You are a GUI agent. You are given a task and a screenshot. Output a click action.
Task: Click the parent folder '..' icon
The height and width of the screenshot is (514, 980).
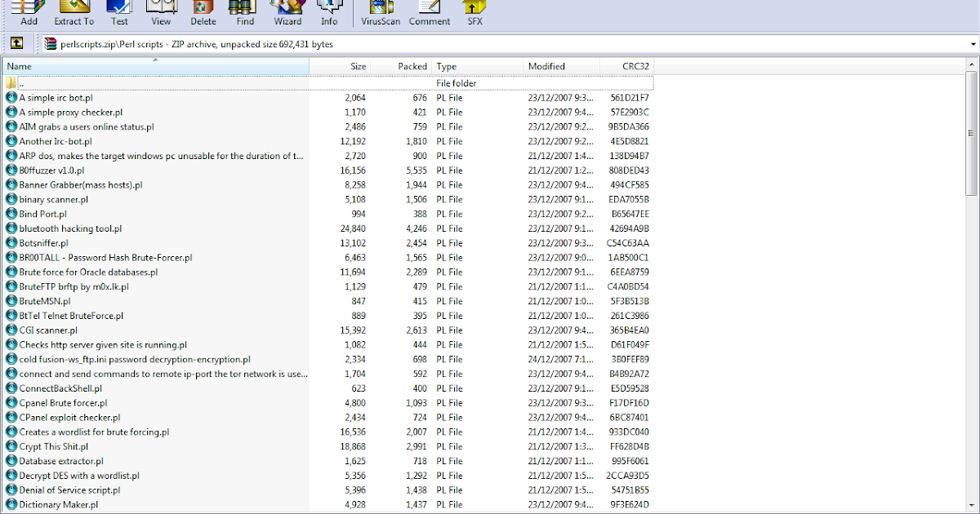[x=11, y=83]
